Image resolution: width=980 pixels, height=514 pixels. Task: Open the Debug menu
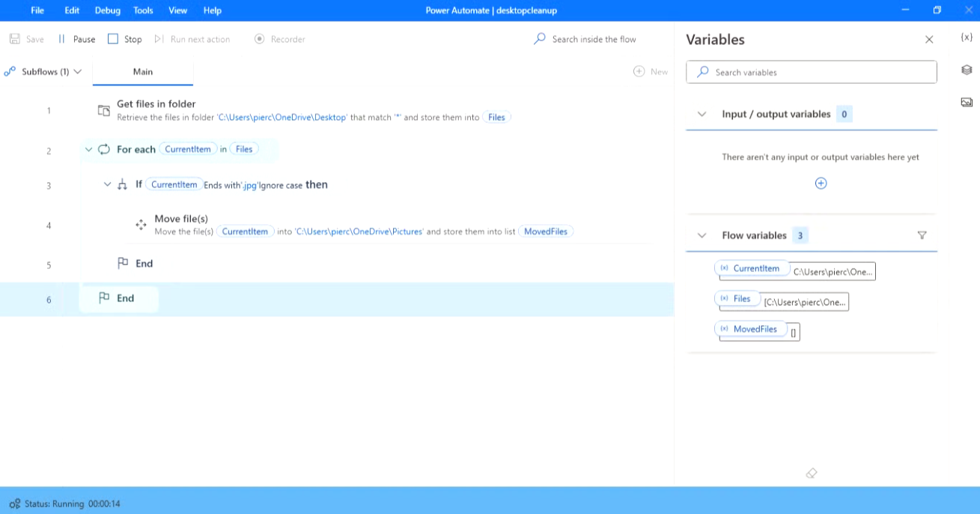pyautogui.click(x=108, y=10)
